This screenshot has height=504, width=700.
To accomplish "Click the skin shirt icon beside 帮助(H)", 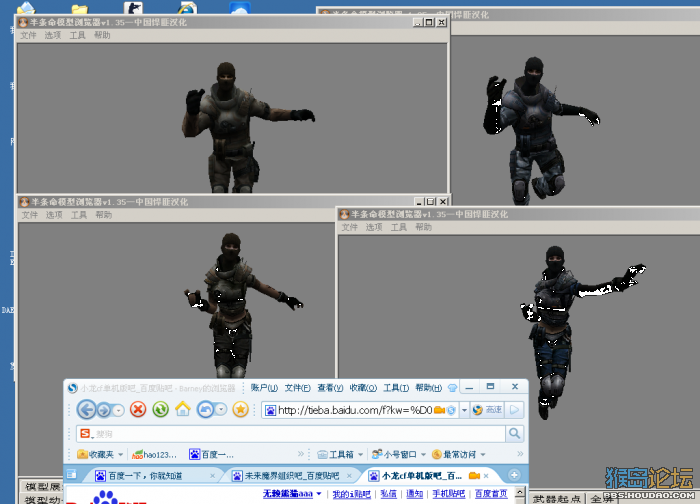I will (x=453, y=387).
